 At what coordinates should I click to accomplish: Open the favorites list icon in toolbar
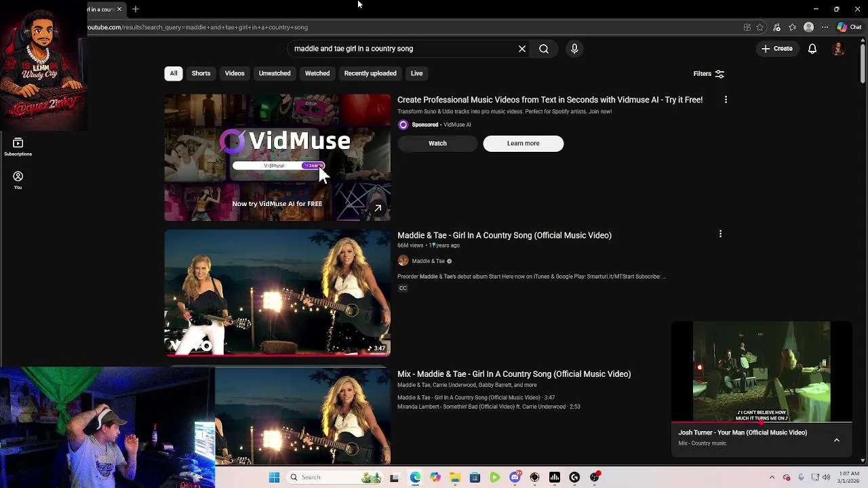[x=793, y=27]
